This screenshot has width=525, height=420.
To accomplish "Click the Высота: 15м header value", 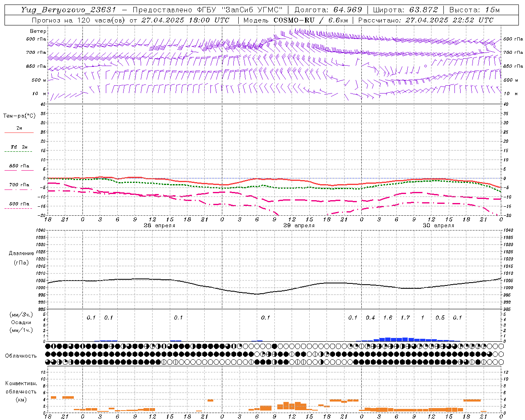I will click(x=475, y=10).
